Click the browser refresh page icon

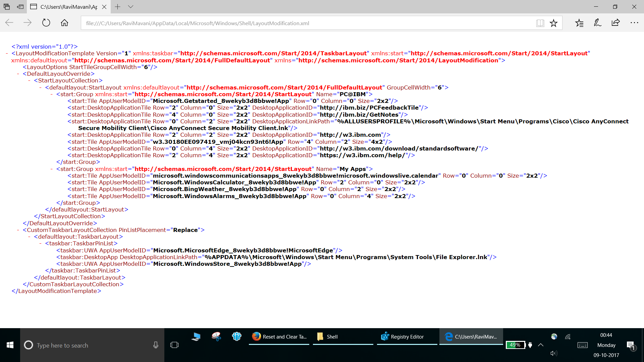[x=46, y=23]
